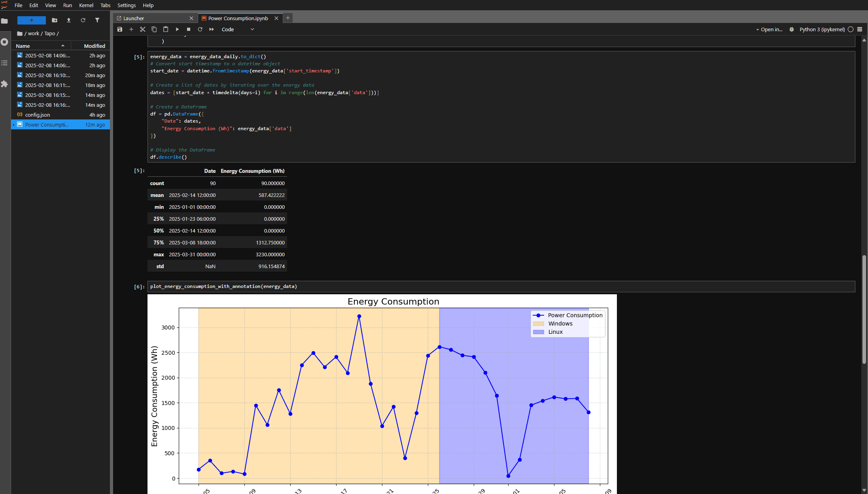Click the Energy Consumption chart output
The width and height of the screenshot is (868, 494).
[x=382, y=394]
